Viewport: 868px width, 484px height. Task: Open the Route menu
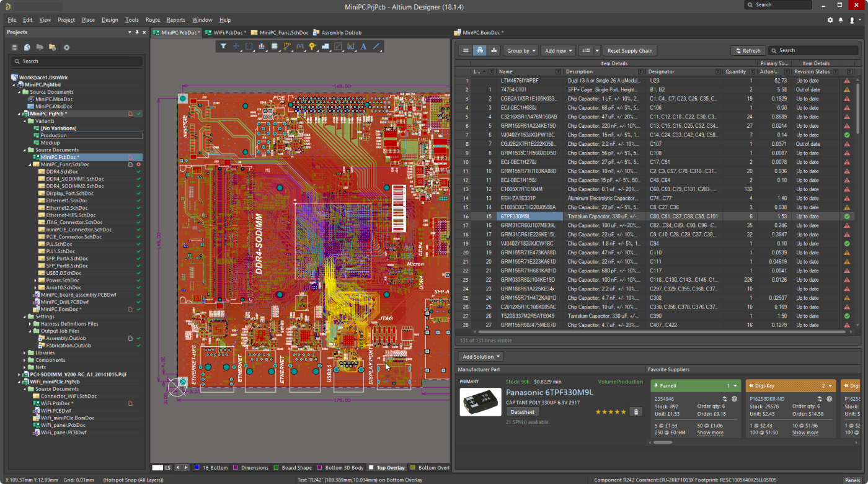point(153,19)
